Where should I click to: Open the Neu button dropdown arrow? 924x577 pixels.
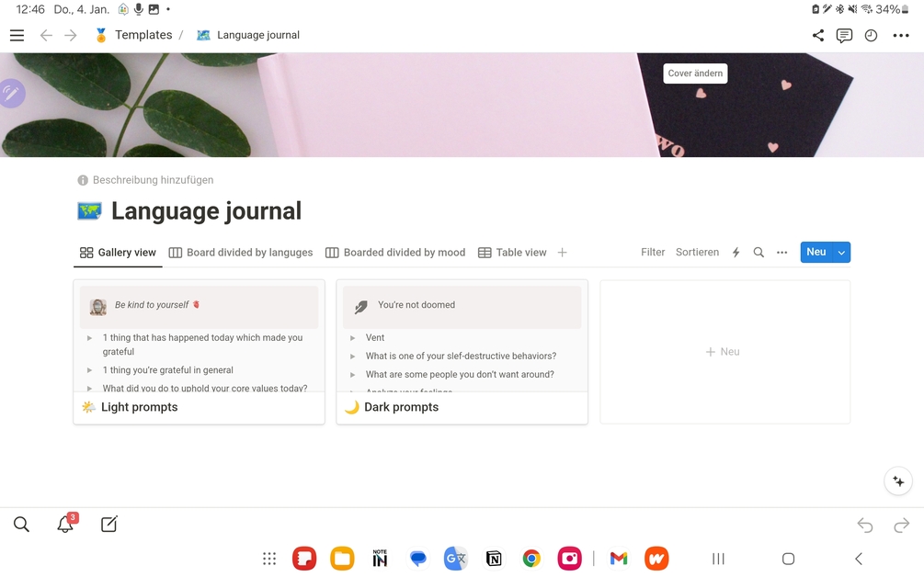tap(841, 252)
